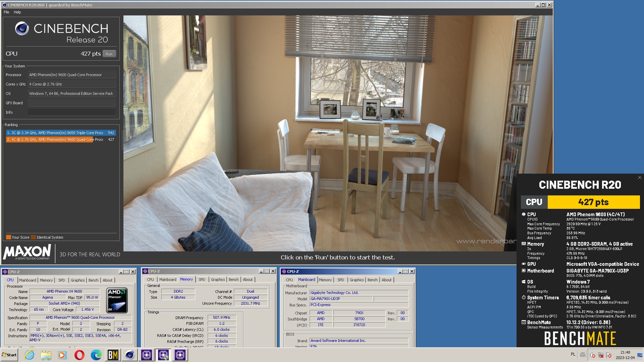The image size is (644, 362).
Task: Click the first red-x system tray icon
Action: click(x=592, y=355)
